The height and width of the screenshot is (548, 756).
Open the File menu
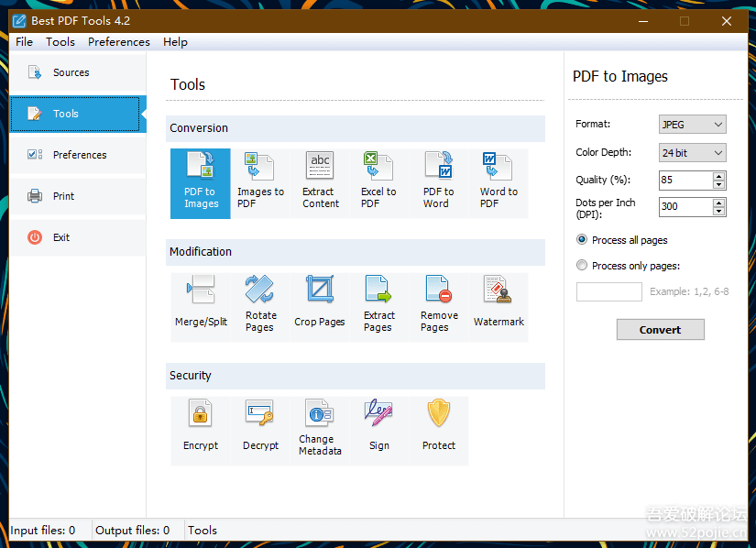[24, 42]
